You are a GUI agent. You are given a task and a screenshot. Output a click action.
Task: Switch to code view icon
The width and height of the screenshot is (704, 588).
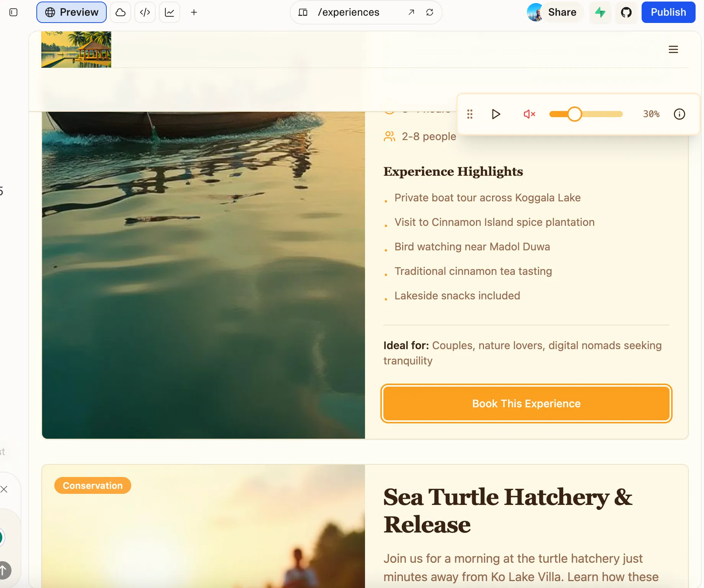pos(145,12)
